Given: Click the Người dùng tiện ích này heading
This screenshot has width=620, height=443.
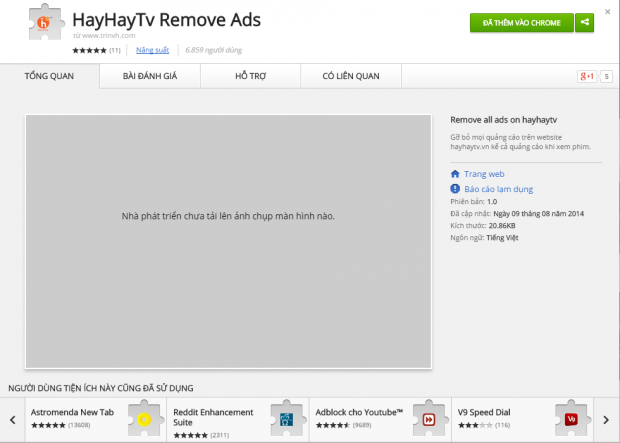Looking at the screenshot, I should (x=101, y=388).
